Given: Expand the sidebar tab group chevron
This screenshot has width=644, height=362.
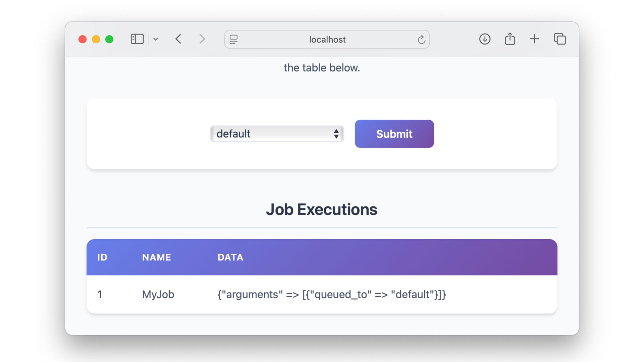Looking at the screenshot, I should pyautogui.click(x=155, y=39).
